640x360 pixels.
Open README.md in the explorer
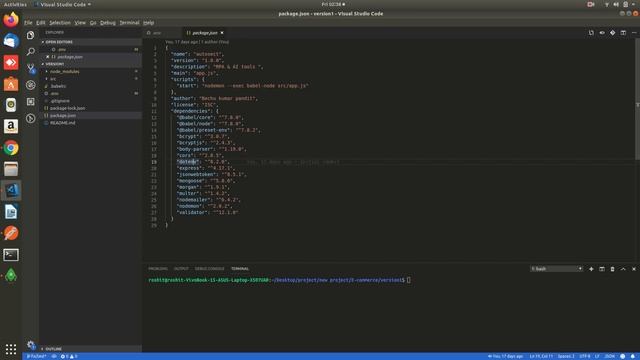point(62,123)
